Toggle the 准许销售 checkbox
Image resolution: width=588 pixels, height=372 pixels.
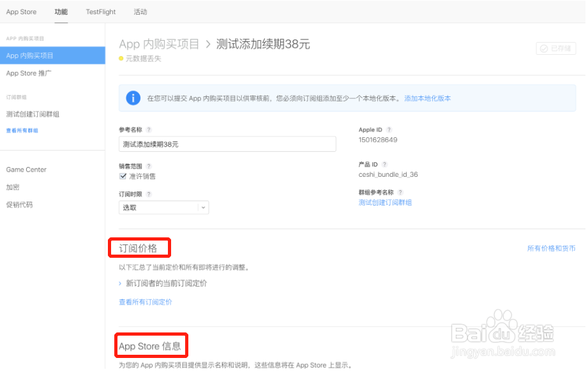pyautogui.click(x=123, y=176)
